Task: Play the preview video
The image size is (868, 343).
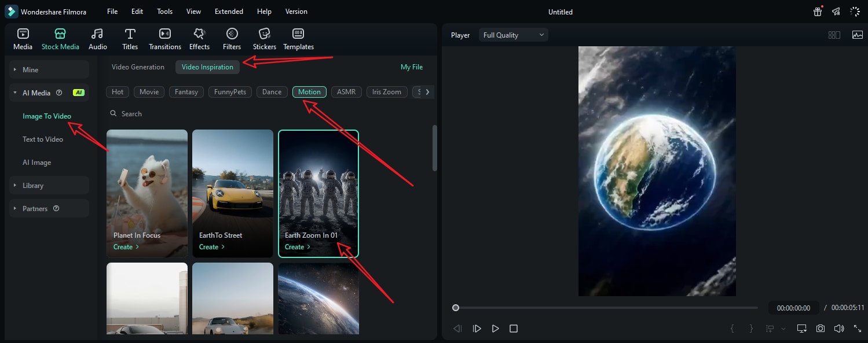Action: [x=495, y=329]
